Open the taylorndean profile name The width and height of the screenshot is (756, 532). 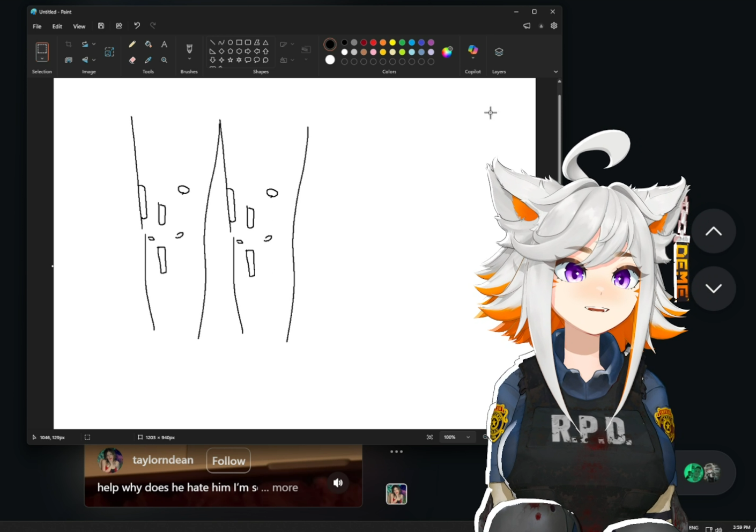point(163,460)
